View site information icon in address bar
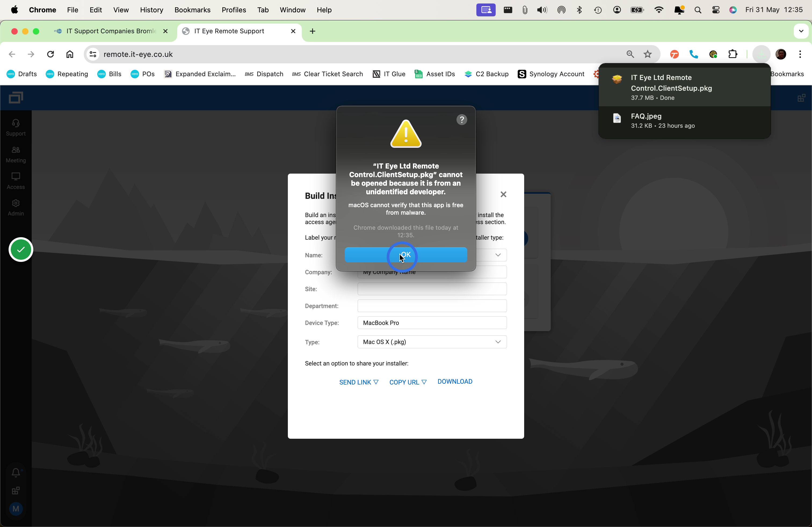 click(x=93, y=54)
